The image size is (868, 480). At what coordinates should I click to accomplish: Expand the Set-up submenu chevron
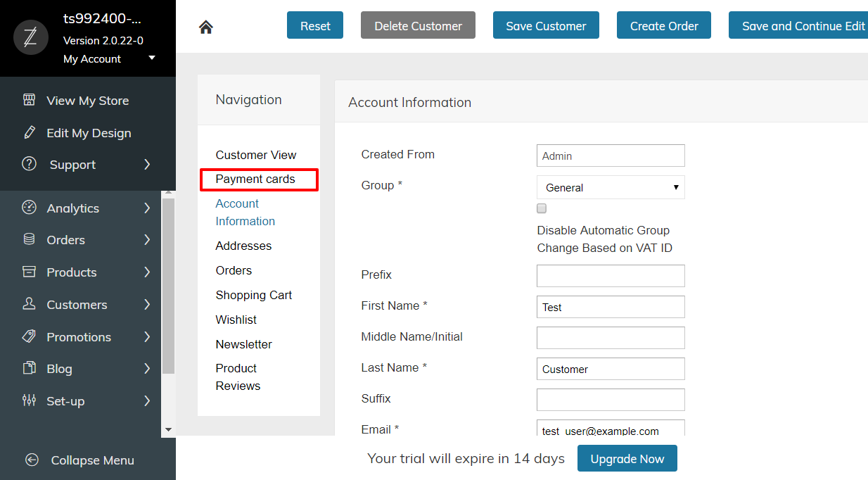click(147, 400)
